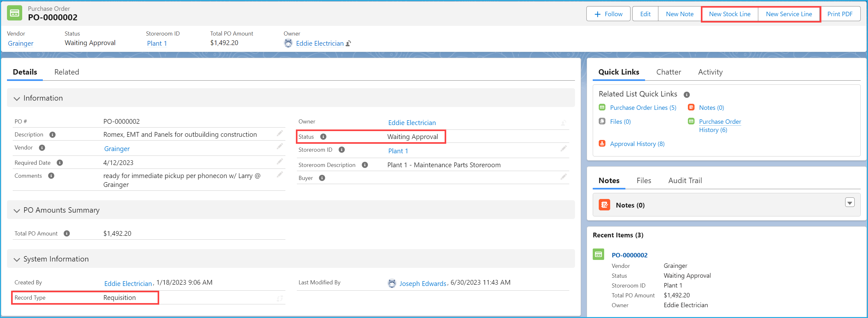Open Eddie Electrician's avatar next to Owner
The height and width of the screenshot is (318, 868).
pyautogui.click(x=288, y=43)
